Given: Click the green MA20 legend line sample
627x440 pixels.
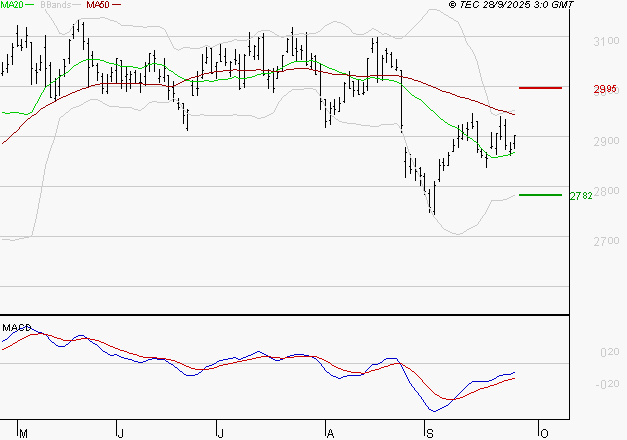Looking at the screenshot, I should pos(32,6).
